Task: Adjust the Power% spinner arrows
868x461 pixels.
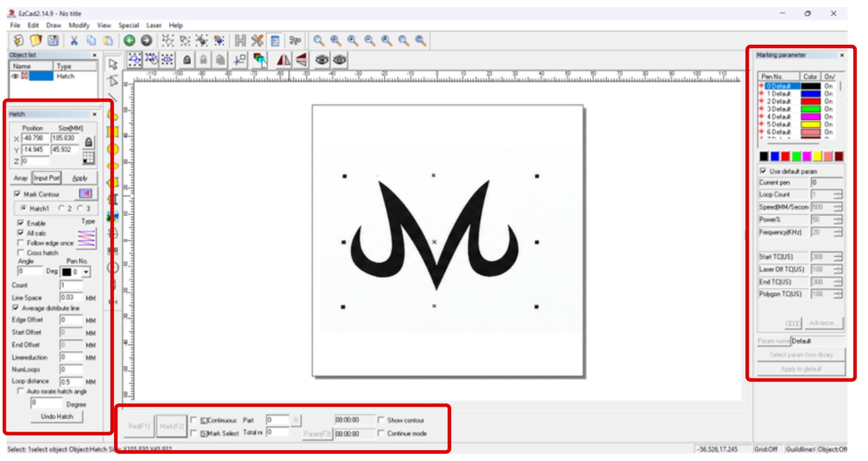Action: [838, 220]
